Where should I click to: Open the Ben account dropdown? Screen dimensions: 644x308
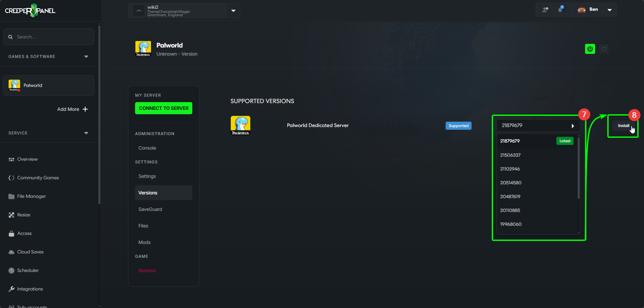pos(610,9)
